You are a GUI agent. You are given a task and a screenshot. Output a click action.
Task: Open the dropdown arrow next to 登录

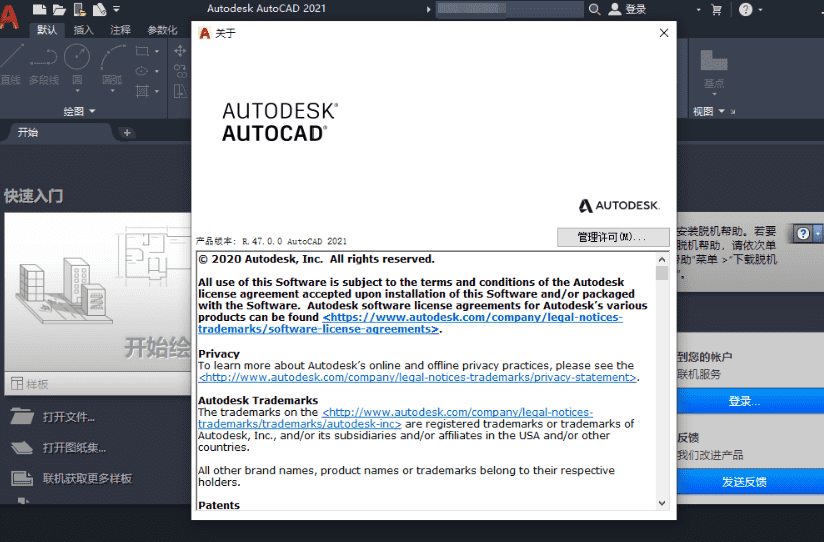click(x=698, y=9)
